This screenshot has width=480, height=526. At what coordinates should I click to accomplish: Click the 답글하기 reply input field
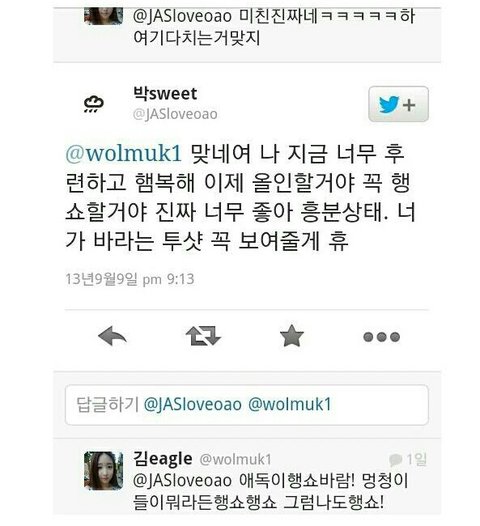click(247, 405)
